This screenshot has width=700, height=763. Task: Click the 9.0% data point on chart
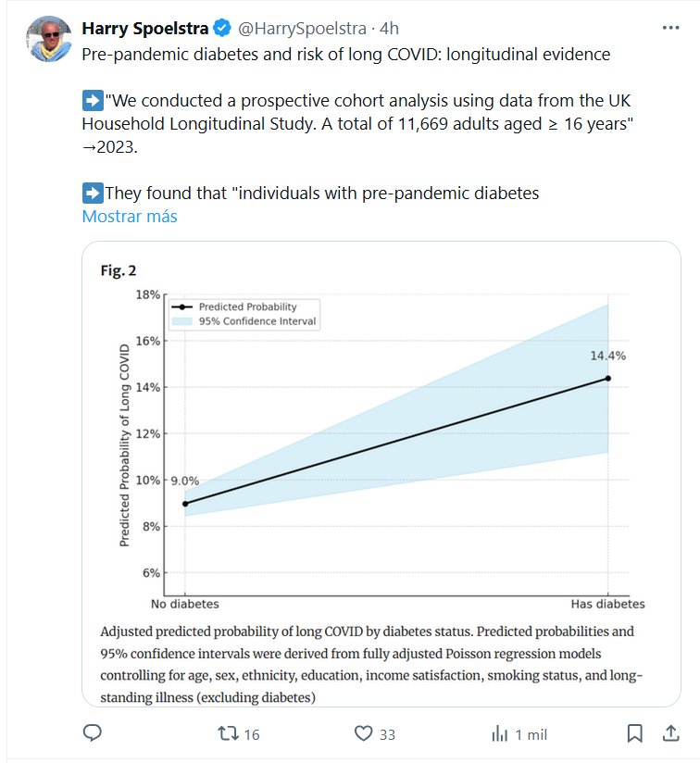click(185, 504)
